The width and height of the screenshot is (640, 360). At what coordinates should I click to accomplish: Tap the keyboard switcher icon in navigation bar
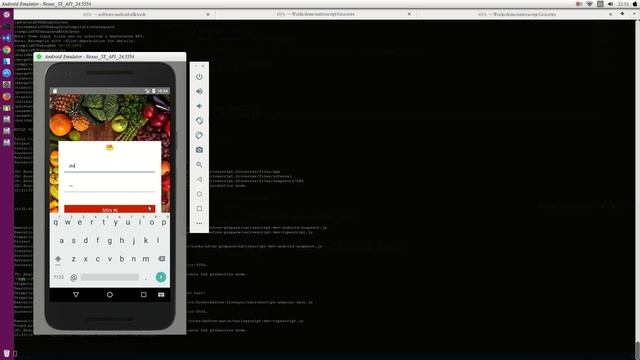[161, 294]
